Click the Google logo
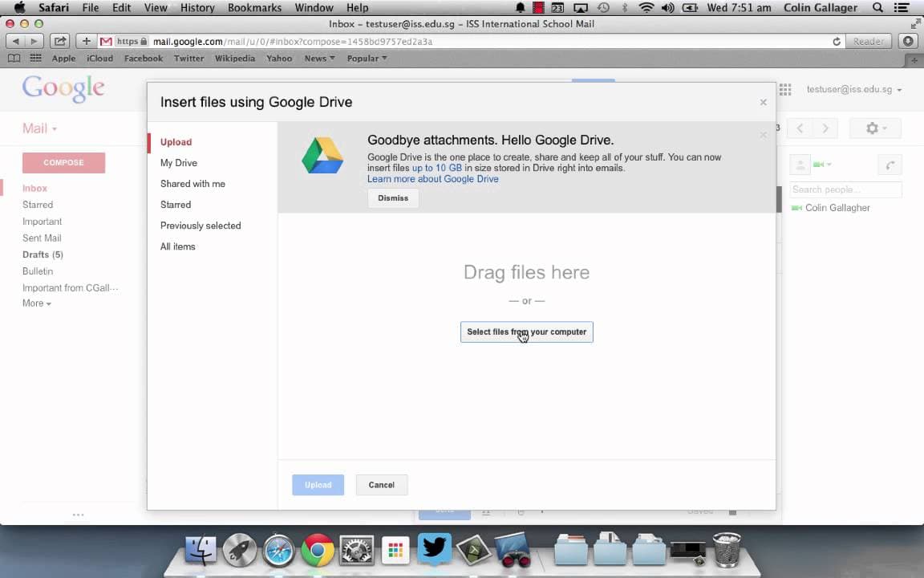This screenshot has width=924, height=578. (63, 89)
